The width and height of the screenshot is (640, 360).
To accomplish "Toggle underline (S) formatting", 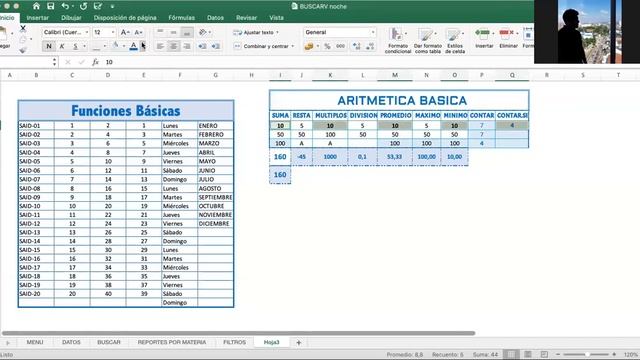I will click(x=75, y=46).
